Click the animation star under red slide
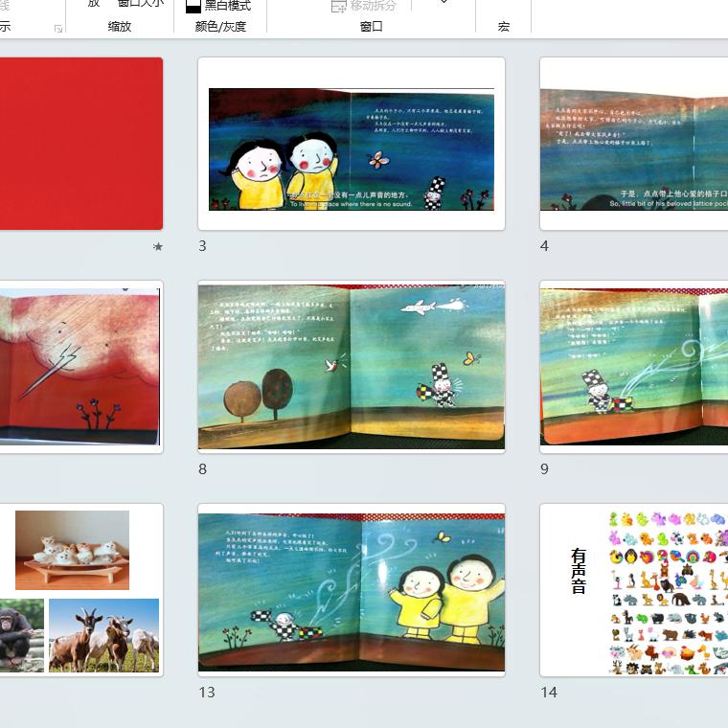This screenshot has height=728, width=728. click(158, 246)
